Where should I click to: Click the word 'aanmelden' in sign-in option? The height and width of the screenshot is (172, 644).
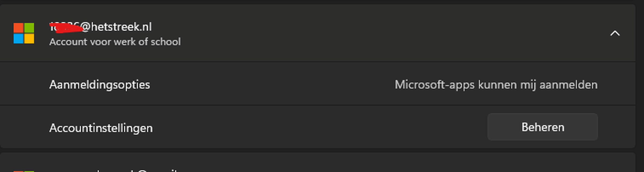pyautogui.click(x=568, y=85)
